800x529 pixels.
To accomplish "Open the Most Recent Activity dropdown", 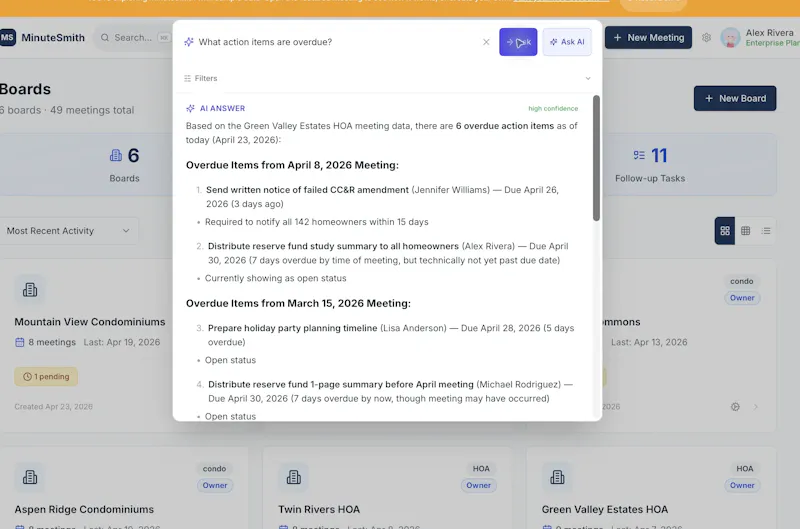I will coord(68,231).
